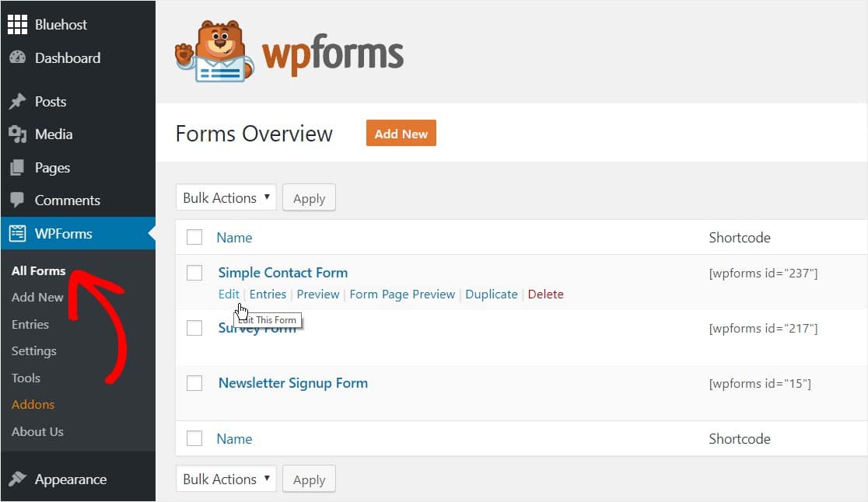Open the Addons submenu item
Image resolution: width=868 pixels, height=502 pixels.
(33, 405)
